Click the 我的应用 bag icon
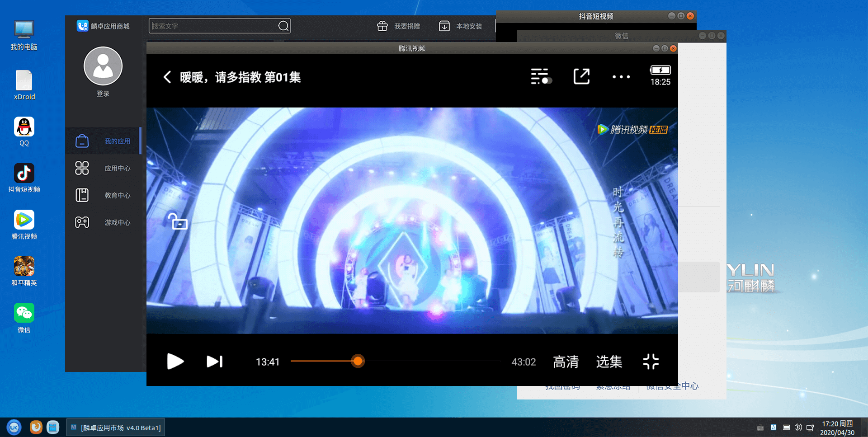The width and height of the screenshot is (868, 437). (82, 141)
